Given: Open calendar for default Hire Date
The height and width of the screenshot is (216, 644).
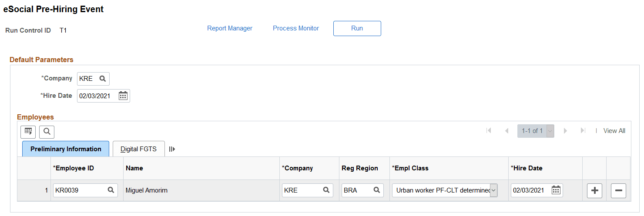Looking at the screenshot, I should tap(123, 96).
